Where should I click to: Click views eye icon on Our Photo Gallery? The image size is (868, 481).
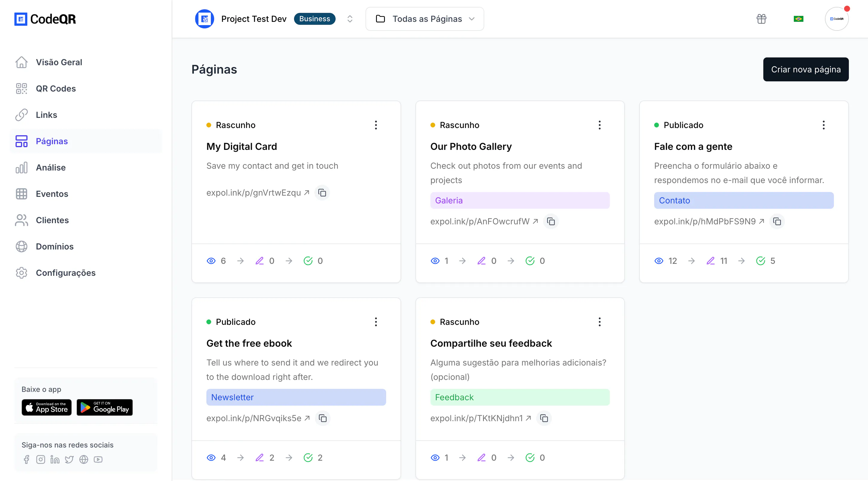tap(435, 261)
